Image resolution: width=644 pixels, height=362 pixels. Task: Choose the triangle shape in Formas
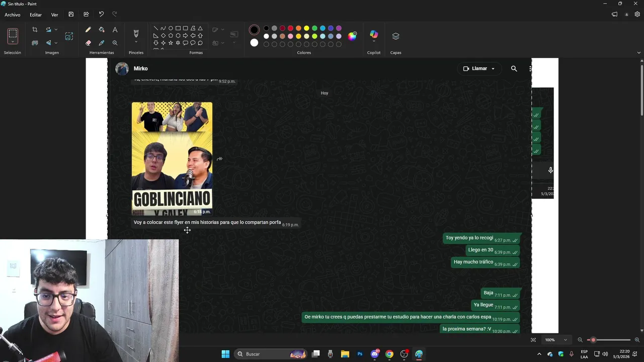tap(200, 28)
